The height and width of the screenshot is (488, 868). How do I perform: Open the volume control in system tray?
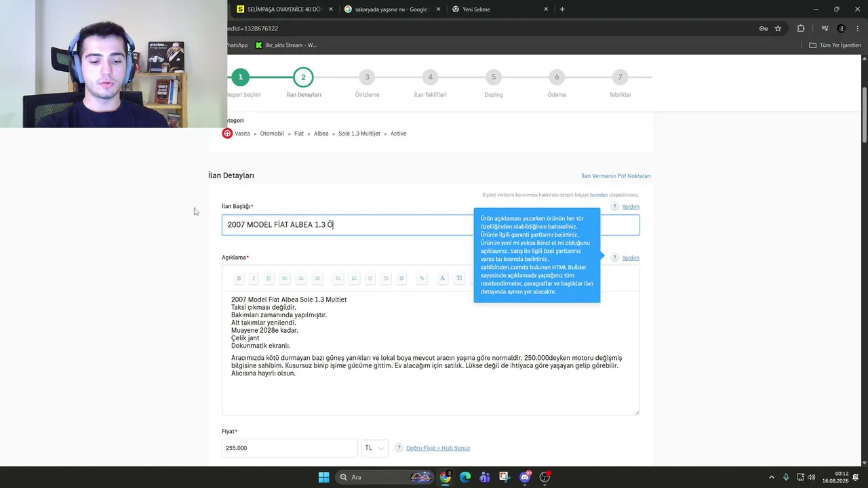tap(812, 477)
